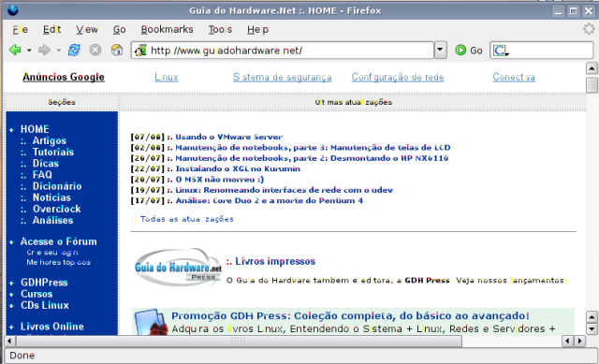Click the Forward arrow button
Viewport: 599px width, 364px height.
click(44, 50)
